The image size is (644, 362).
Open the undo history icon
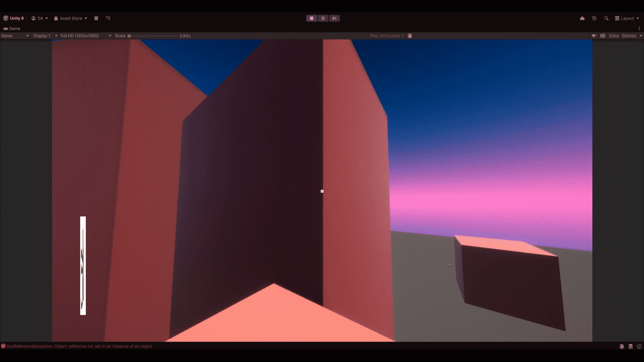click(594, 18)
